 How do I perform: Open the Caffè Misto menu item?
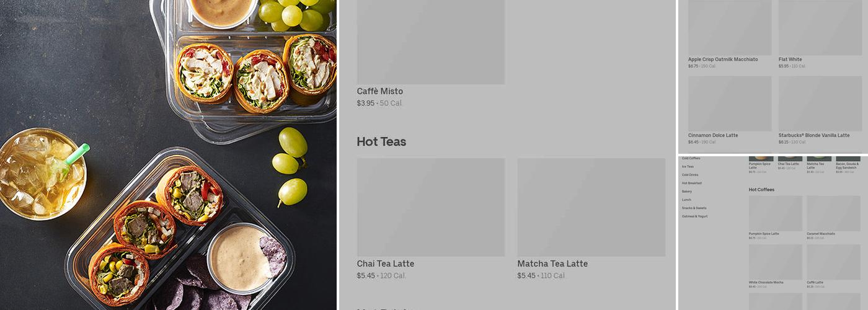[379, 91]
